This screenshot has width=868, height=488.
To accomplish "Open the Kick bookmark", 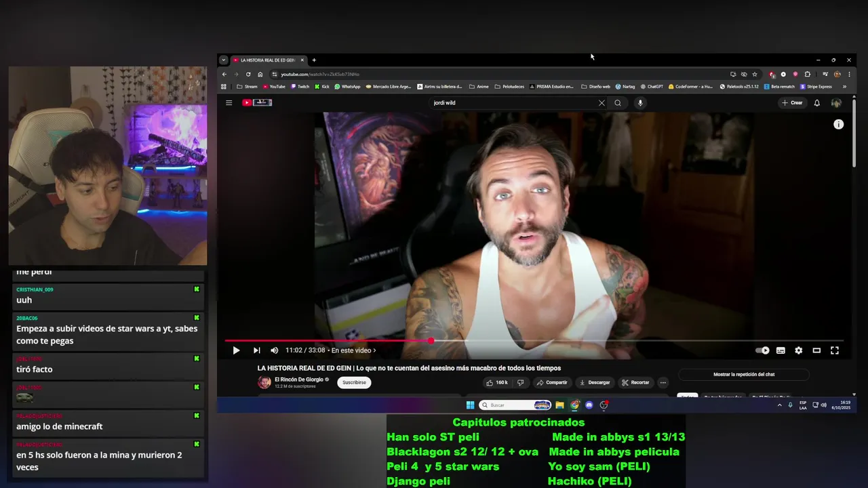I will click(x=322, y=87).
